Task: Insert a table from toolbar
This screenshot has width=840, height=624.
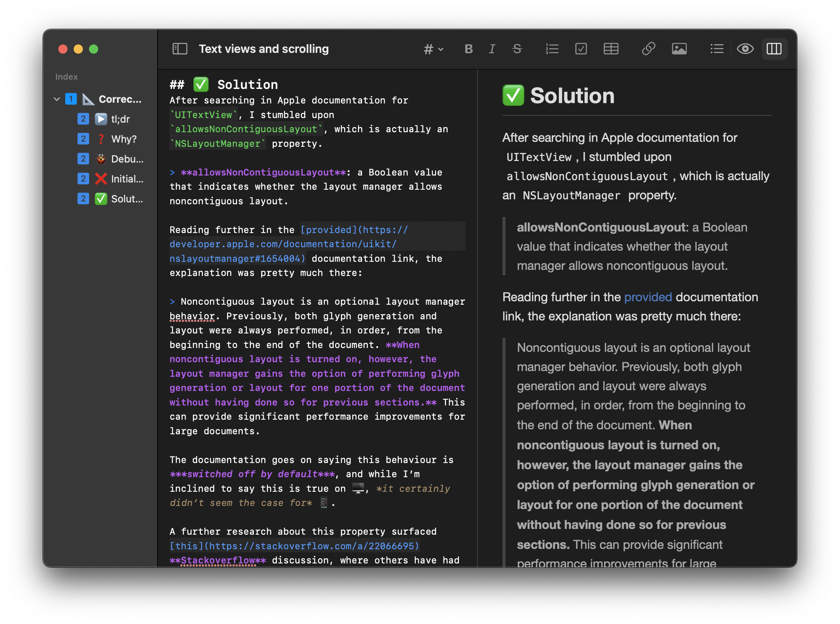Action: pyautogui.click(x=611, y=49)
